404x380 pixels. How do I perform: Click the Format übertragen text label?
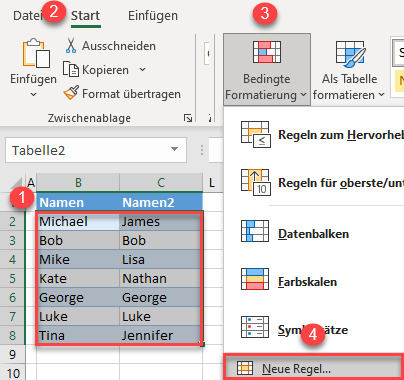[x=131, y=94]
